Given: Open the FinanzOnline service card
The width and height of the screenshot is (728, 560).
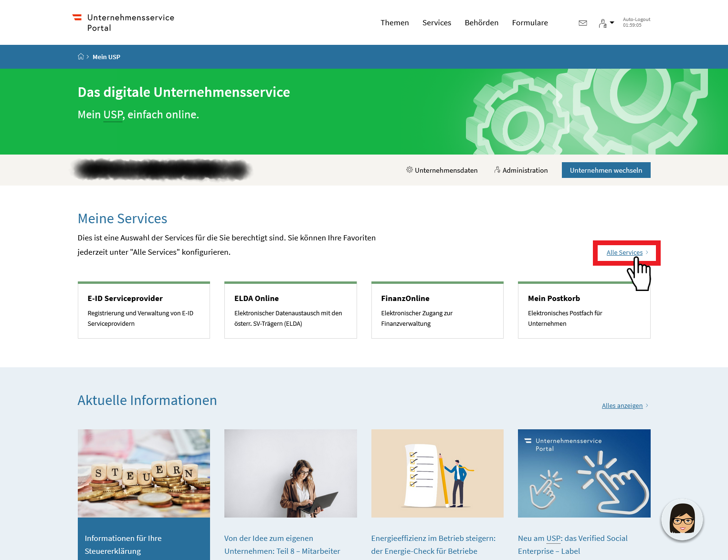Looking at the screenshot, I should pos(437,310).
